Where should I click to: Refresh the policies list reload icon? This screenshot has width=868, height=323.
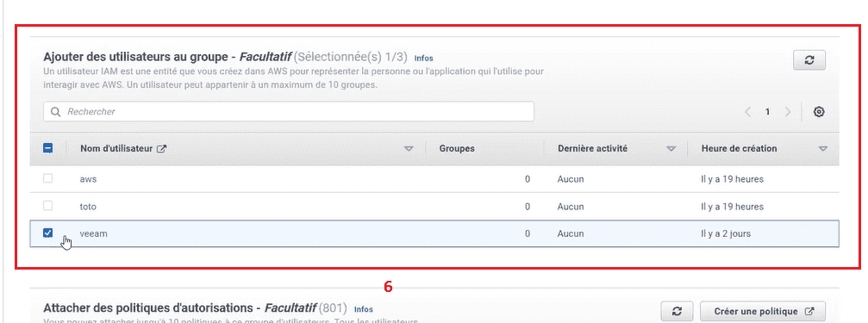(677, 312)
